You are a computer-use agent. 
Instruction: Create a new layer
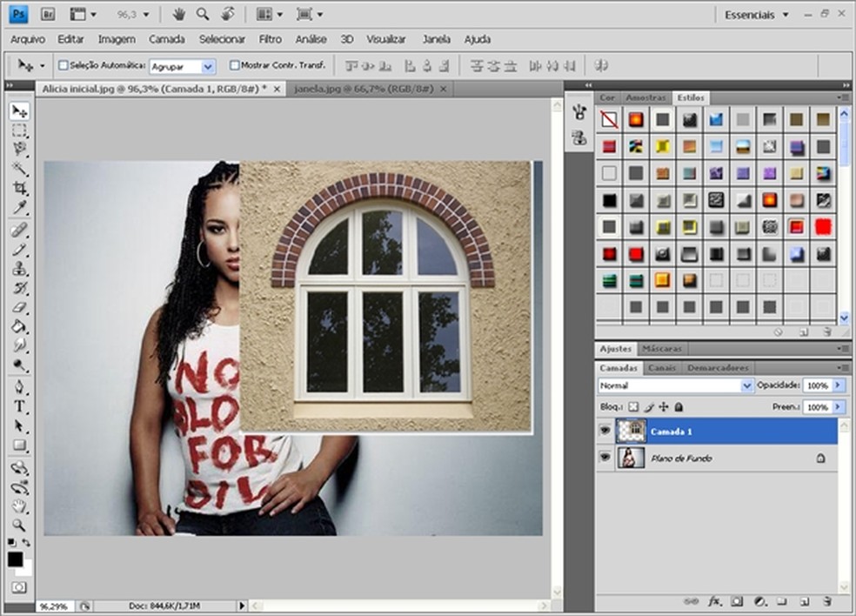point(805,601)
